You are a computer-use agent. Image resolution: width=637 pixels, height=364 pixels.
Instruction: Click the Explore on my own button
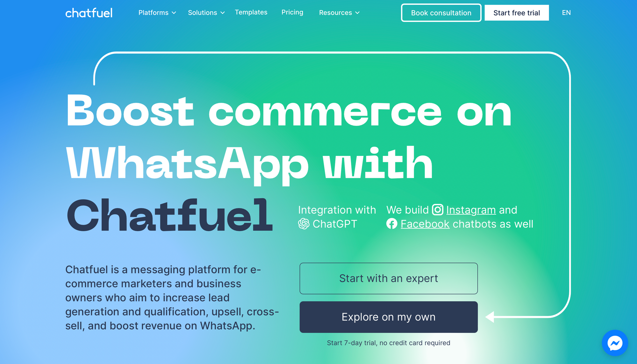pos(389,317)
